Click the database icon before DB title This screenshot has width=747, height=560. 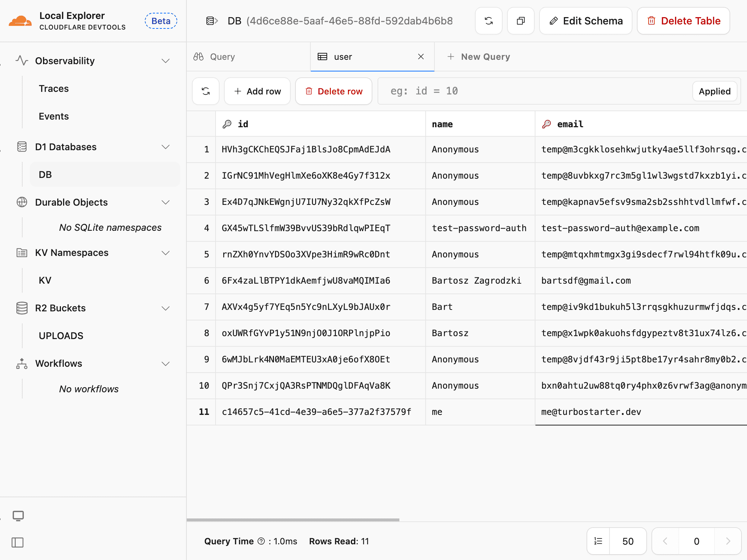click(212, 21)
